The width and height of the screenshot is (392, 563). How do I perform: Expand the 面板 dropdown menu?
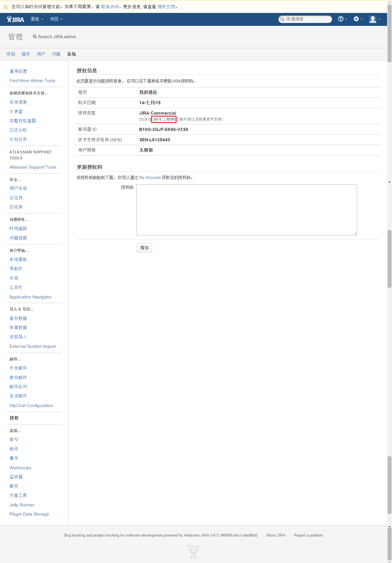37,19
